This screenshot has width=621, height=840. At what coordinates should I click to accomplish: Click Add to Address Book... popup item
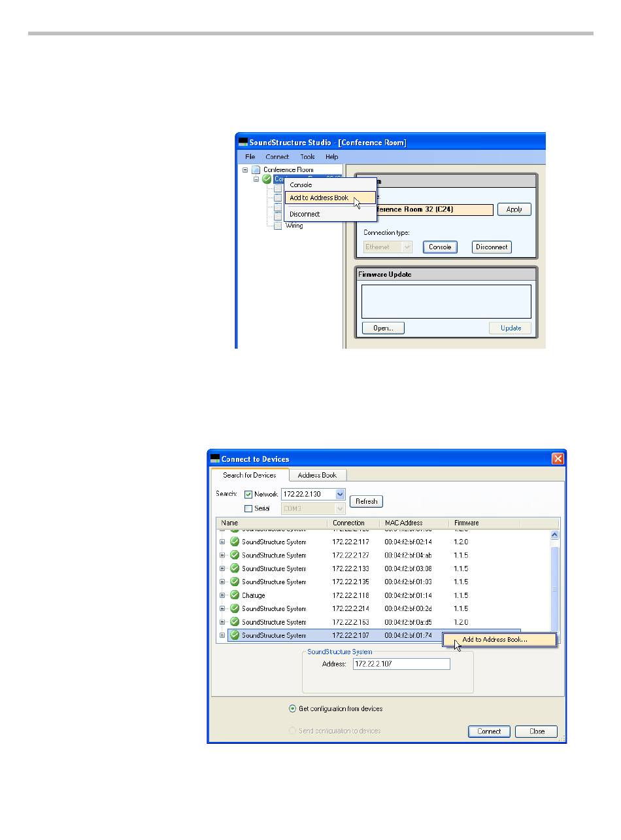coord(499,640)
